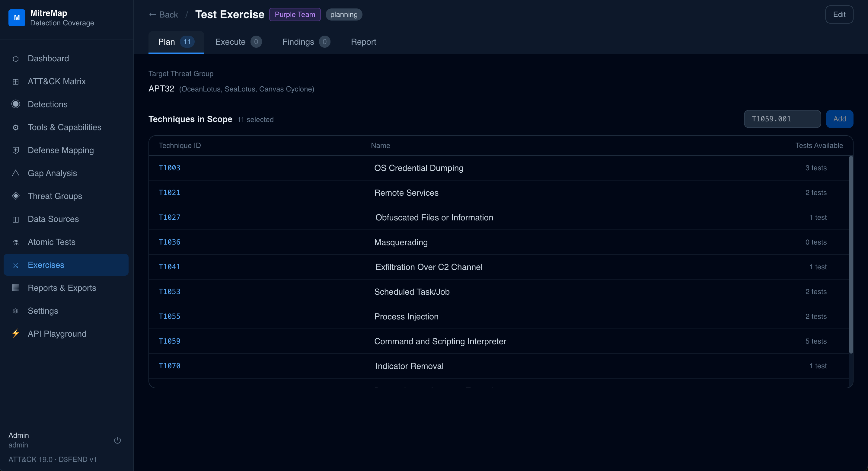Open Detections from the sidebar
Viewport: 868px width, 471px height.
pyautogui.click(x=66, y=104)
